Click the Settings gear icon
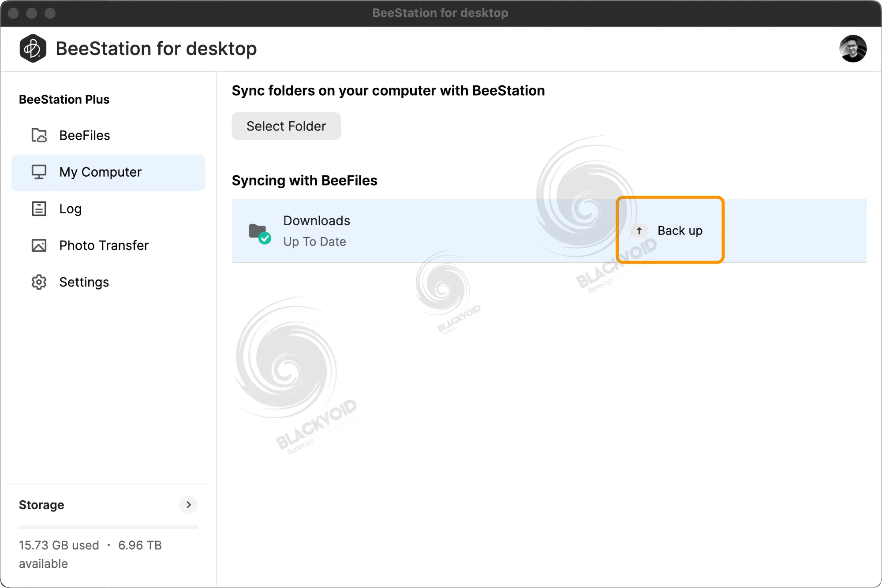The height and width of the screenshot is (588, 882). [x=39, y=282]
